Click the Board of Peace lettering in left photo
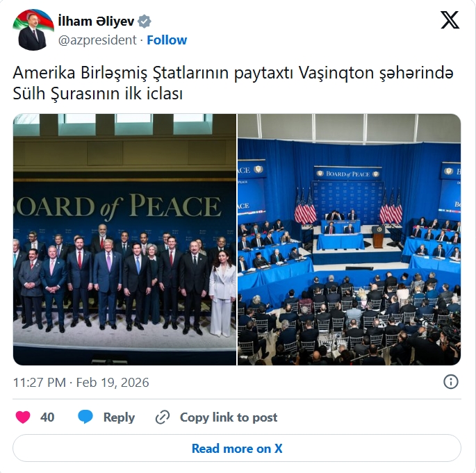The height and width of the screenshot is (473, 476). coord(117,207)
